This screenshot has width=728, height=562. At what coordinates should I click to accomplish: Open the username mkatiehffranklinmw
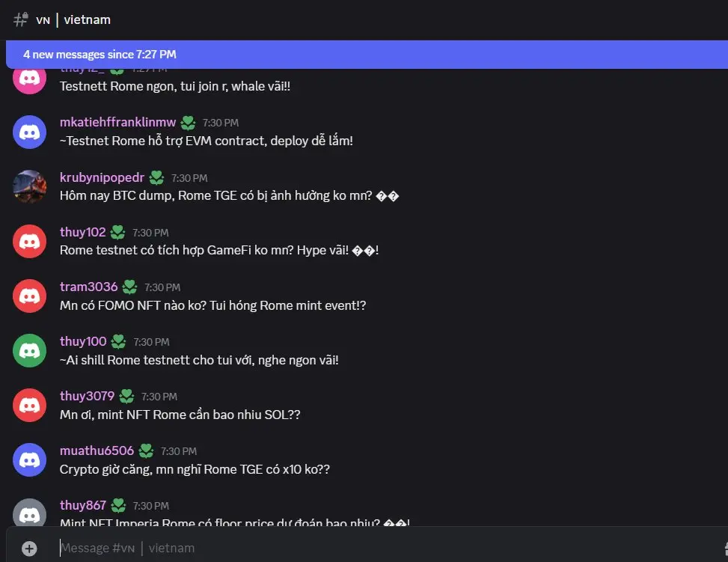[x=118, y=122]
